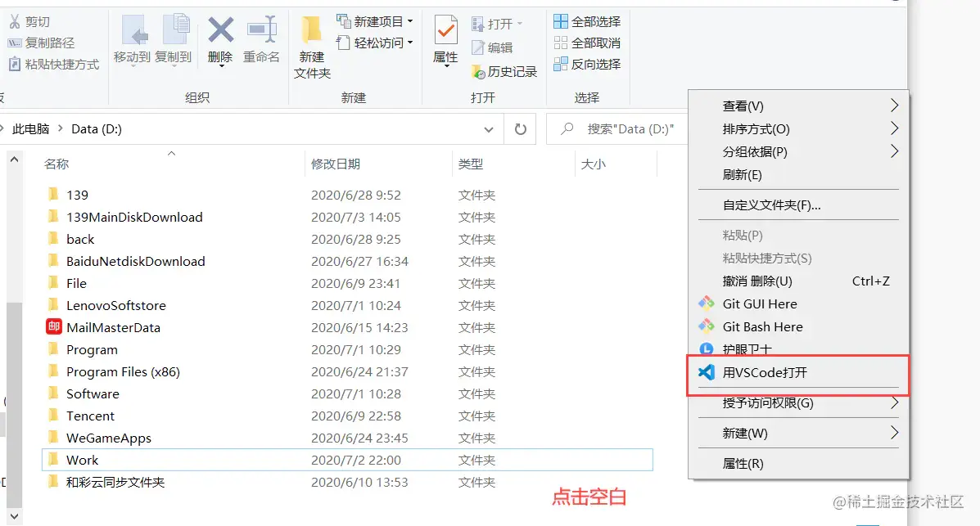
Task: Click the refresh button beside address bar
Action: 520,129
